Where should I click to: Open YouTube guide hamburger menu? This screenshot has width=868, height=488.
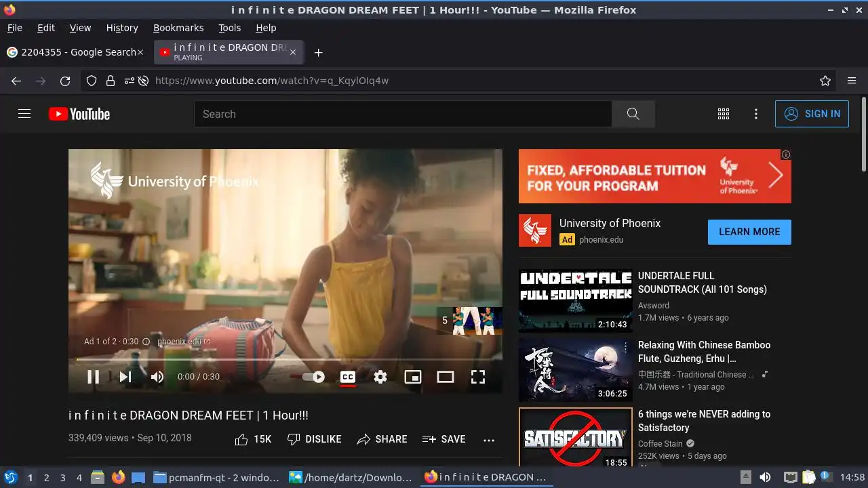[x=24, y=114]
